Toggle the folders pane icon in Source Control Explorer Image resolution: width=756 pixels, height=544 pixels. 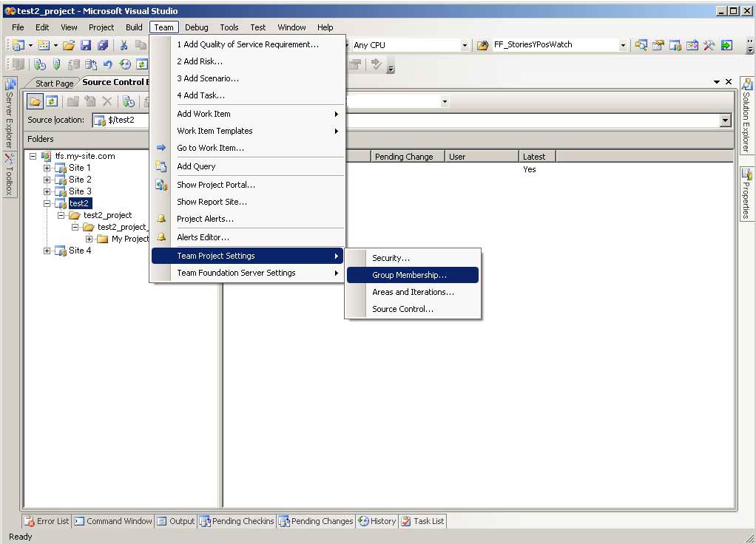pos(35,101)
